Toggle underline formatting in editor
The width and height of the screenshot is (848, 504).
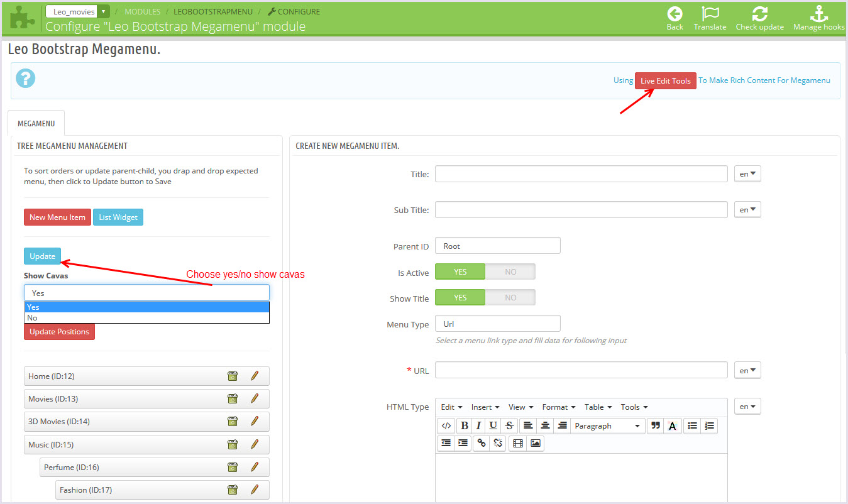pyautogui.click(x=493, y=425)
